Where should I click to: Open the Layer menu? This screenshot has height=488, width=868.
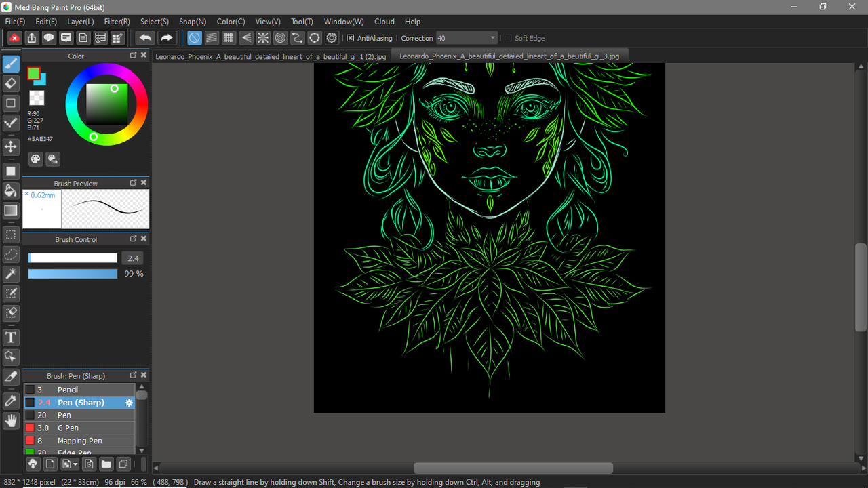click(x=81, y=22)
